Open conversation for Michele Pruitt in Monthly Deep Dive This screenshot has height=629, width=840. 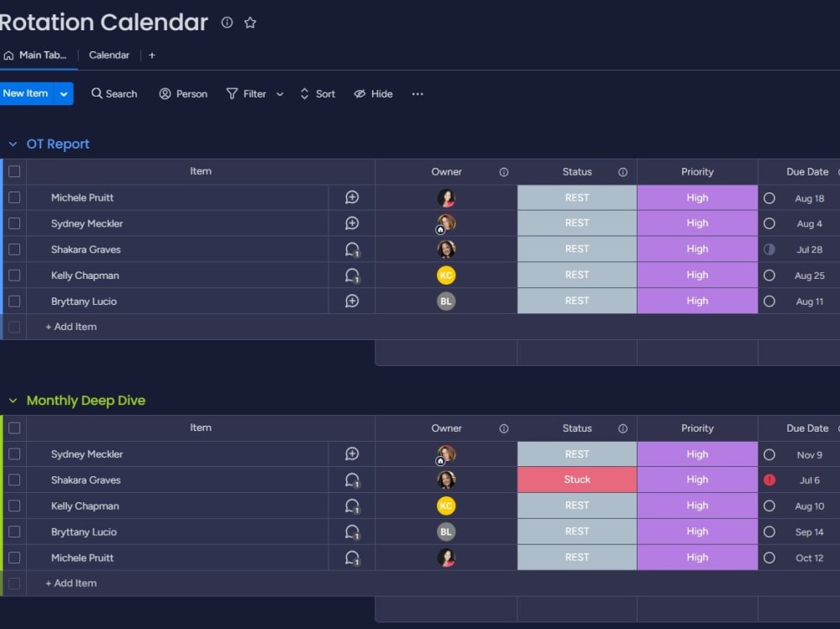coord(352,558)
